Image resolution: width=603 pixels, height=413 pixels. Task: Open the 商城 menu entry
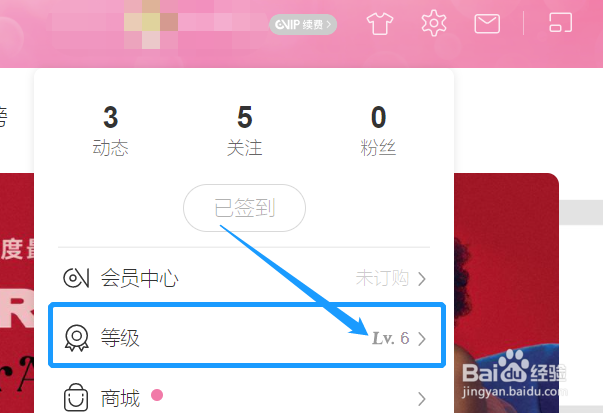click(245, 398)
